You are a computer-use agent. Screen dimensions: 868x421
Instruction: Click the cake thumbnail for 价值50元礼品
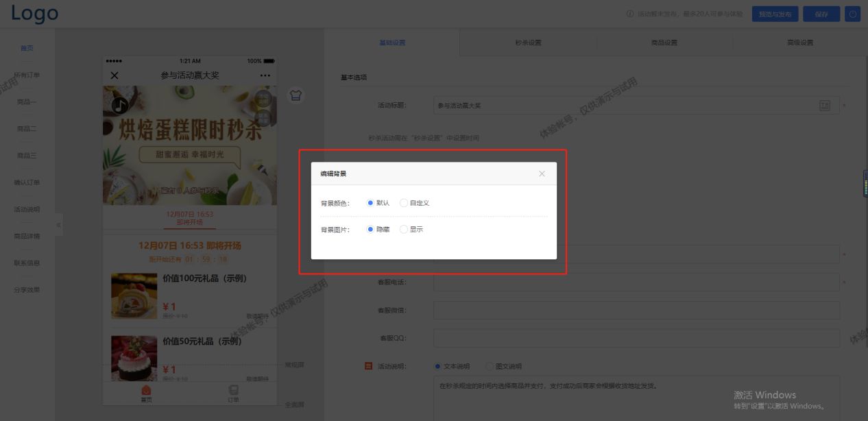coord(134,357)
